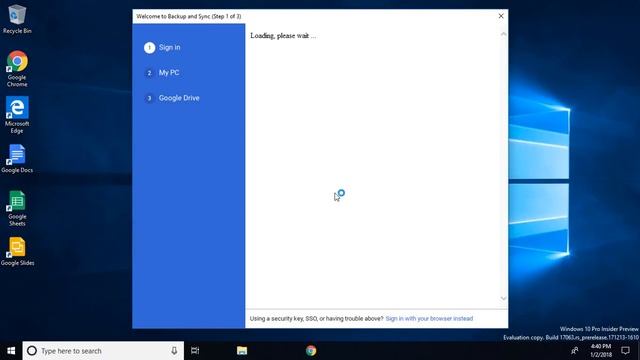Open the Action Center notifications icon
The height and width of the screenshot is (360, 640).
click(x=625, y=351)
